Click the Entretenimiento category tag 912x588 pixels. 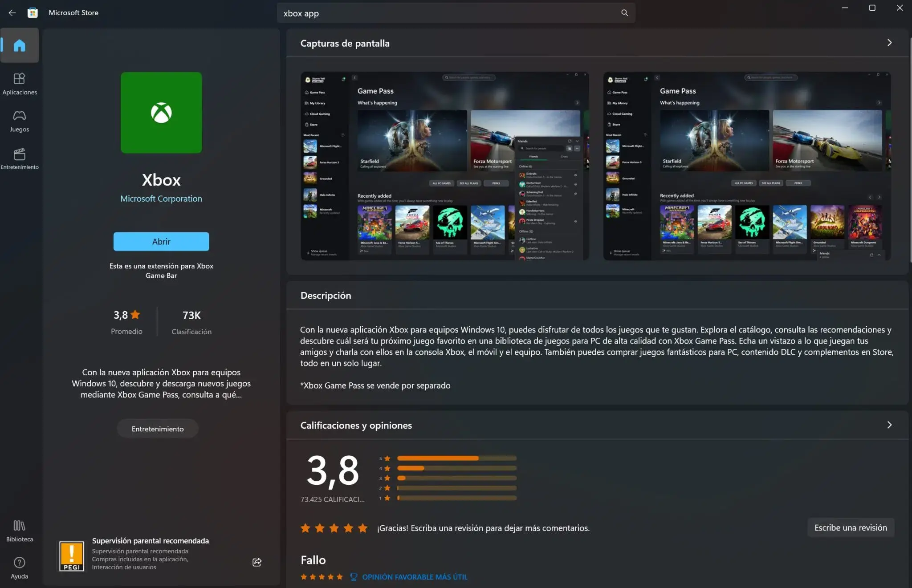tap(158, 429)
